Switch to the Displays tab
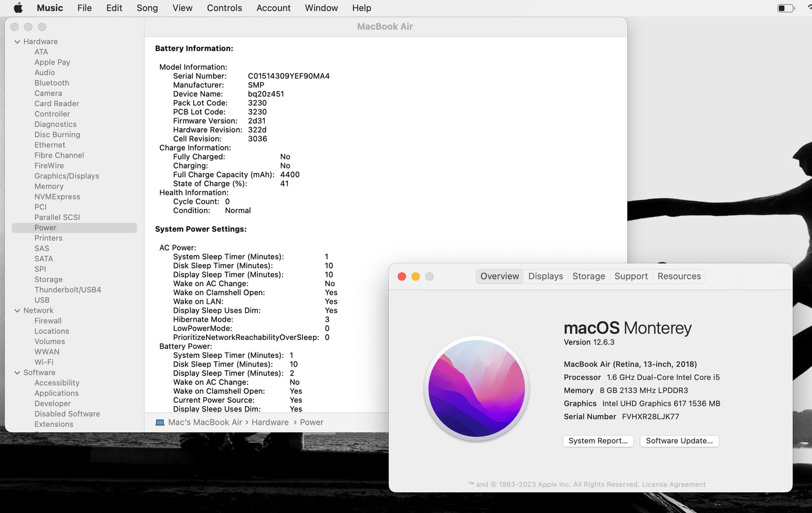The image size is (812, 513). point(545,276)
